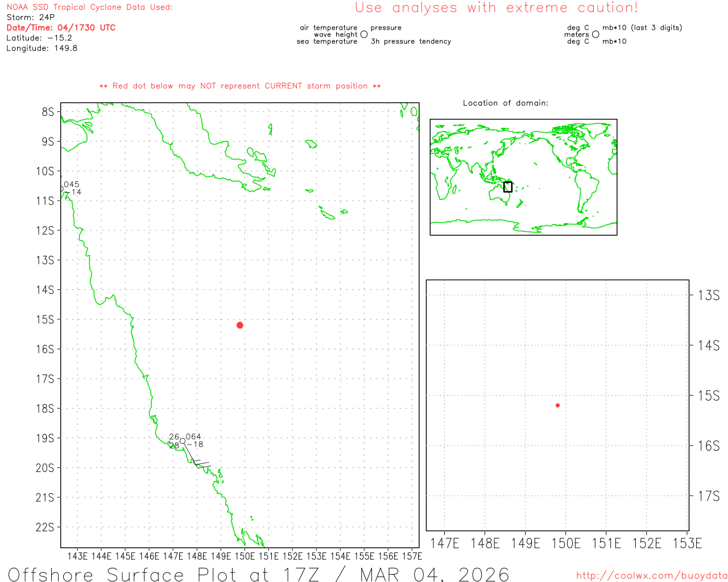This screenshot has height=582, width=728.
Task: Click the red dot disclaimer text
Action: [x=240, y=86]
